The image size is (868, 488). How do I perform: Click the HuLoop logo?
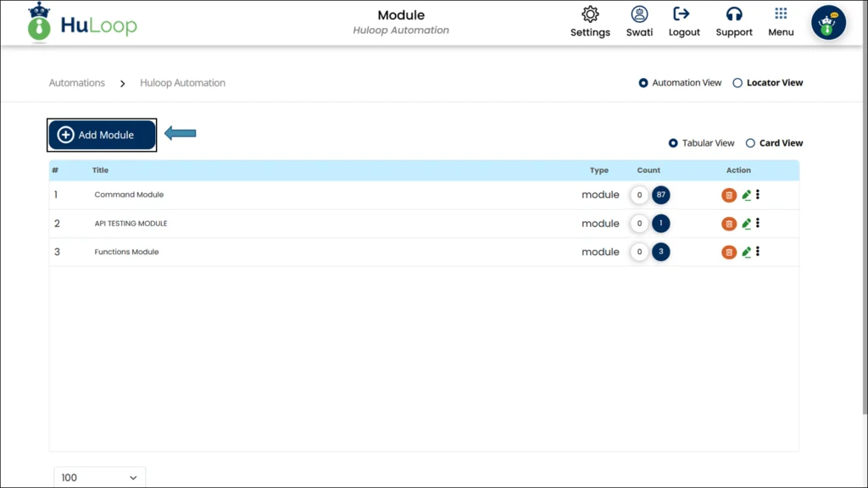[81, 23]
